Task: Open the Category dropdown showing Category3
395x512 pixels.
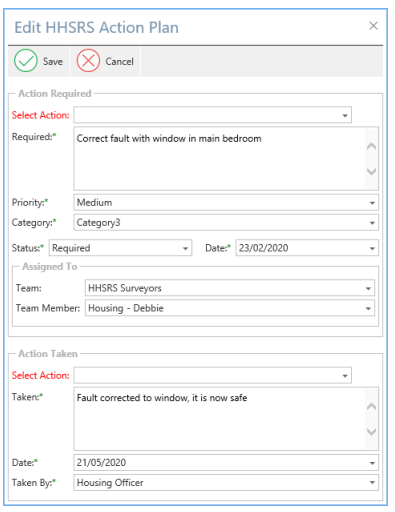Action: (372, 223)
